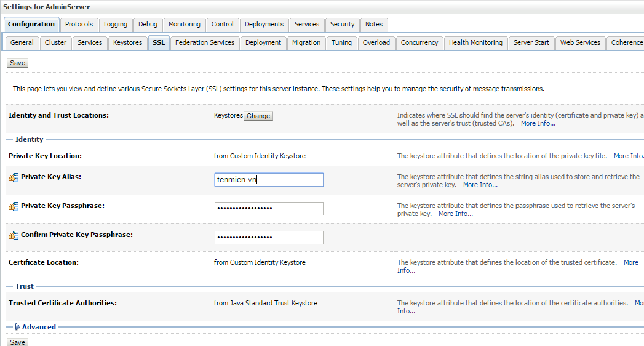Expand the Advanced section arrow

pyautogui.click(x=18, y=327)
